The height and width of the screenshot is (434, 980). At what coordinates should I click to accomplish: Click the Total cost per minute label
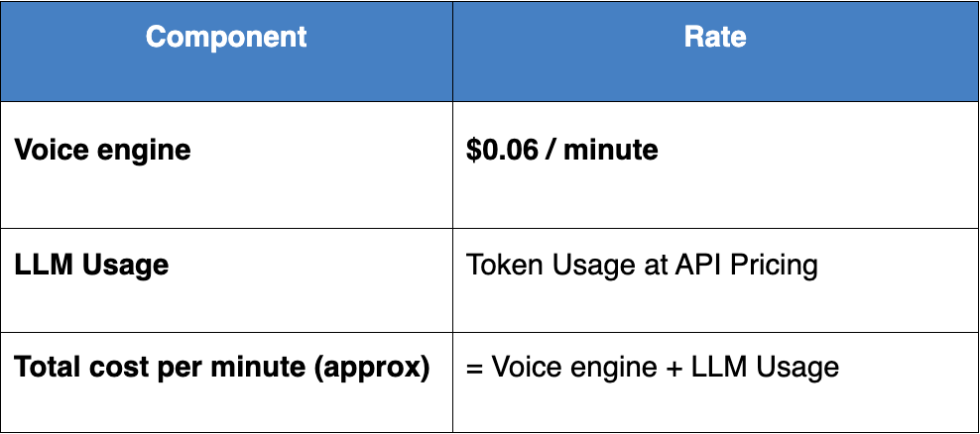coord(221,367)
